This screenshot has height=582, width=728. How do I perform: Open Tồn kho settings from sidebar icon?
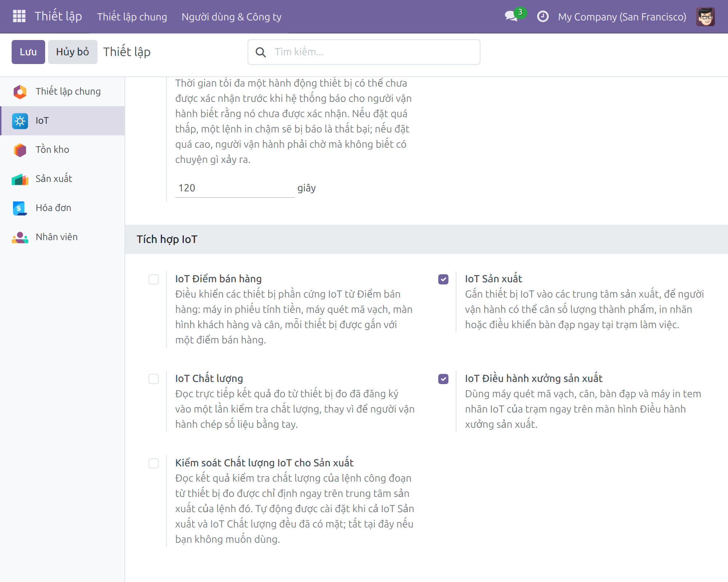click(20, 150)
